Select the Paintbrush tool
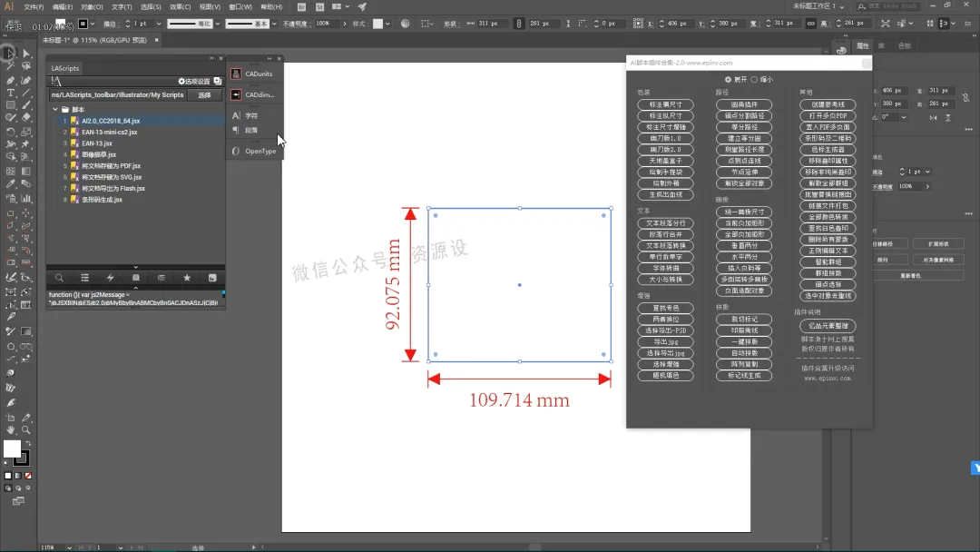Image resolution: width=980 pixels, height=552 pixels. click(x=26, y=105)
